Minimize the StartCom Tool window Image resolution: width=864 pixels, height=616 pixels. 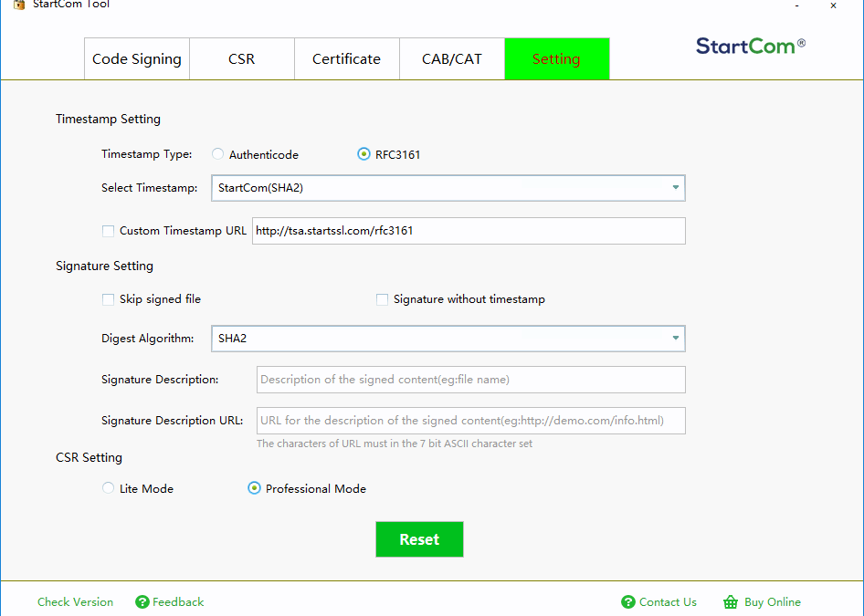[796, 5]
